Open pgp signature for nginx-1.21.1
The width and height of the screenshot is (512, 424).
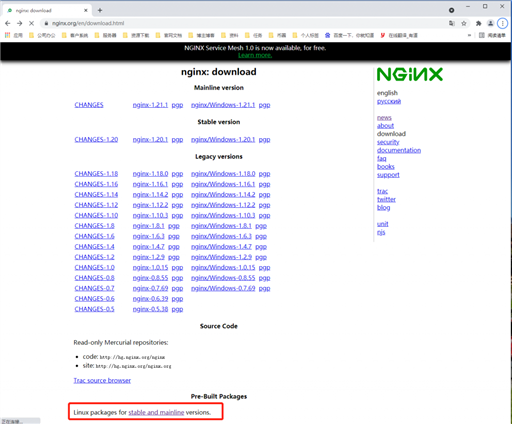(x=177, y=105)
